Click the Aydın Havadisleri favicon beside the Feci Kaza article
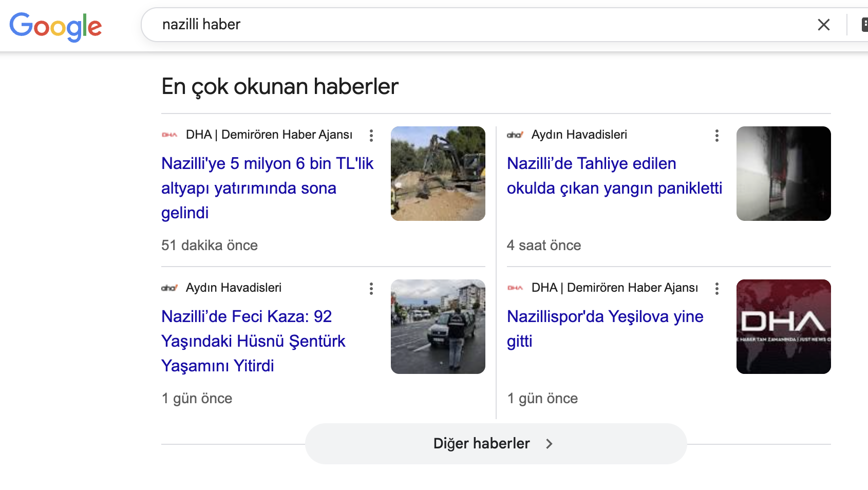Screen dimensions: 868x490 [169, 288]
